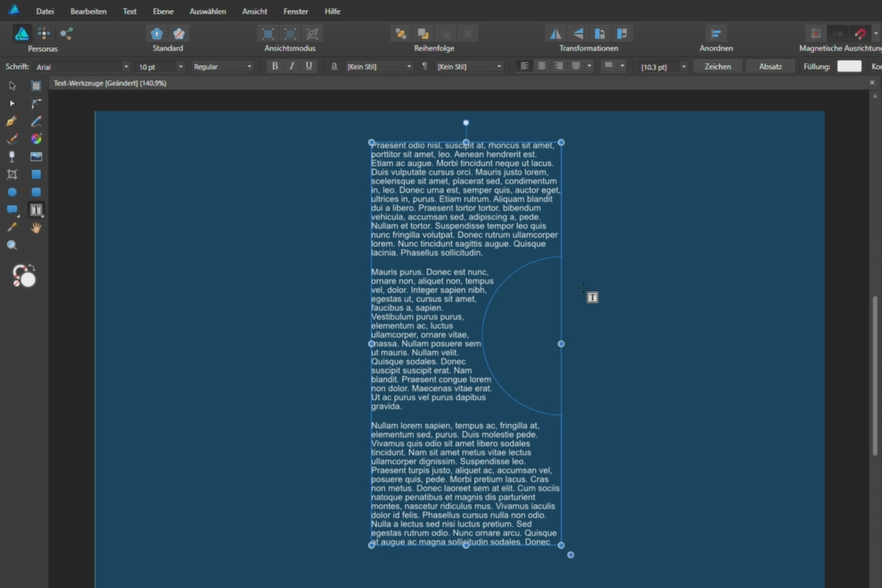Switch to the Export persona
This screenshot has height=588, width=882.
[x=66, y=34]
